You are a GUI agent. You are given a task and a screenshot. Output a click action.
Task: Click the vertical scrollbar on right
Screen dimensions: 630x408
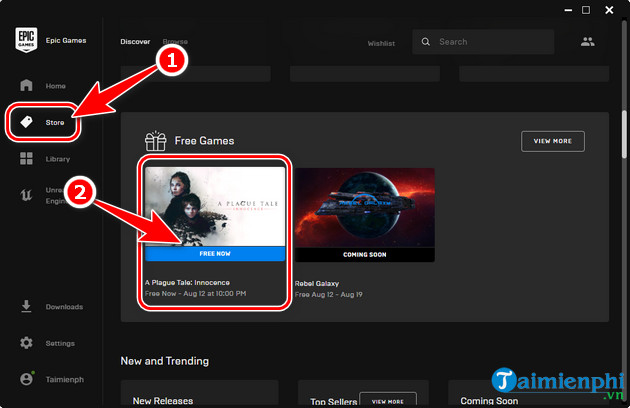[624, 130]
